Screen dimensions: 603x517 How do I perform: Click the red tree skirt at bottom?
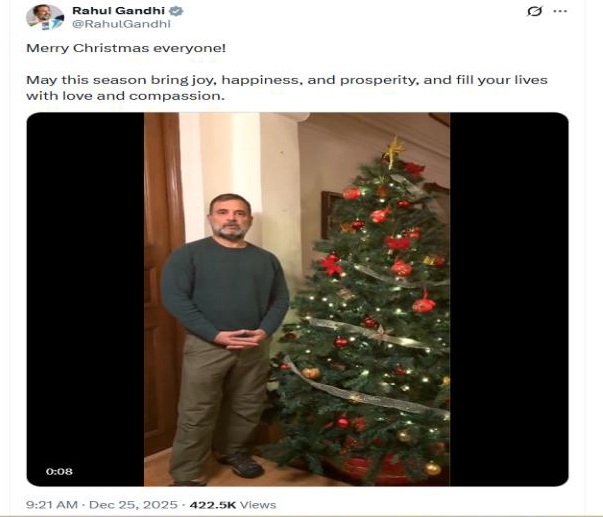click(x=375, y=470)
